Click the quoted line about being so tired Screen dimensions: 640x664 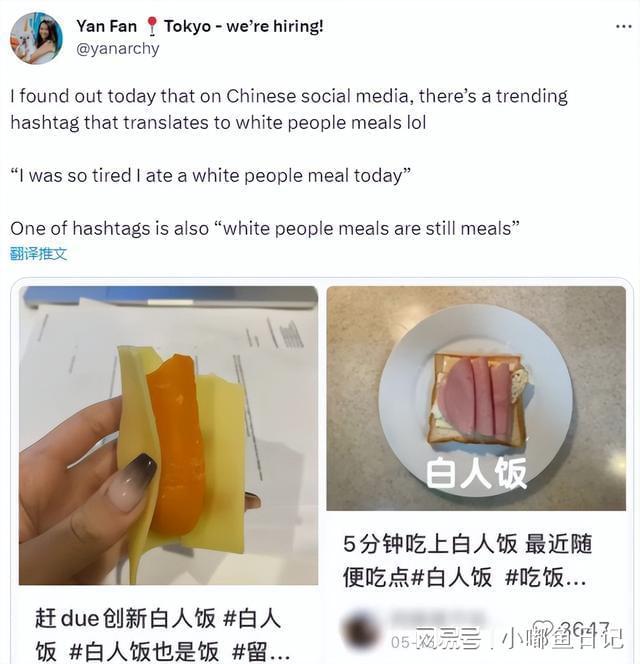click(x=211, y=175)
